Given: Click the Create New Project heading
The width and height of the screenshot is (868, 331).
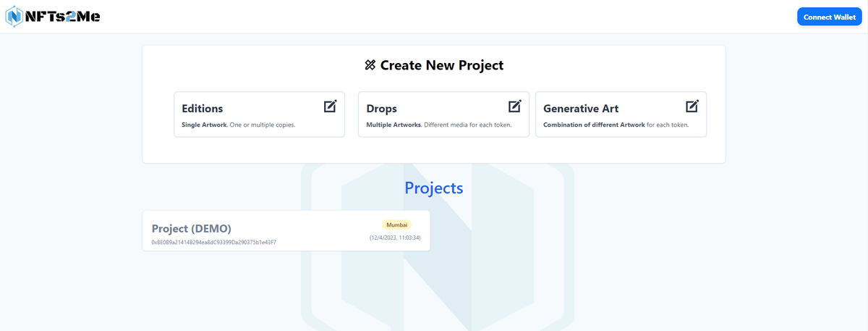Looking at the screenshot, I should [441, 65].
